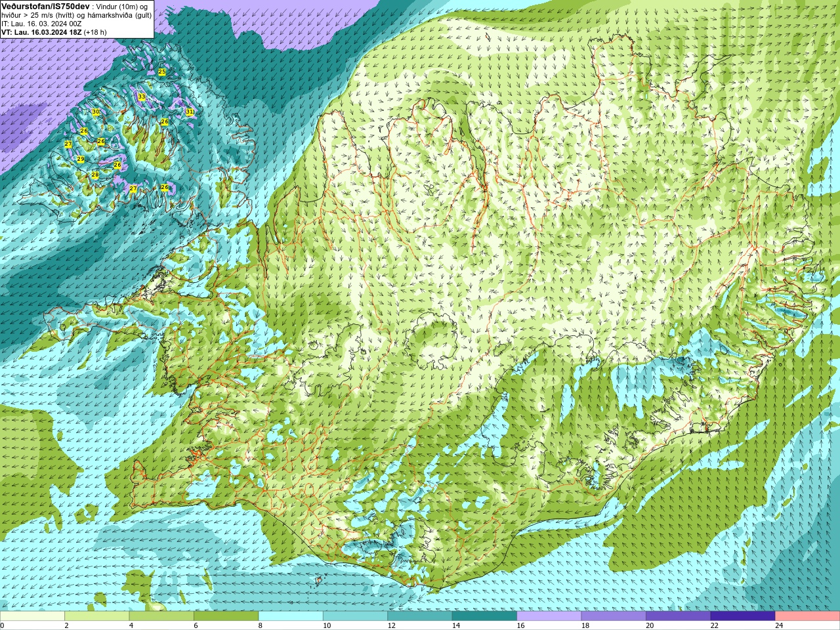This screenshot has height=630, width=840.
Task: Click the legend scale value 16
Action: point(520,626)
